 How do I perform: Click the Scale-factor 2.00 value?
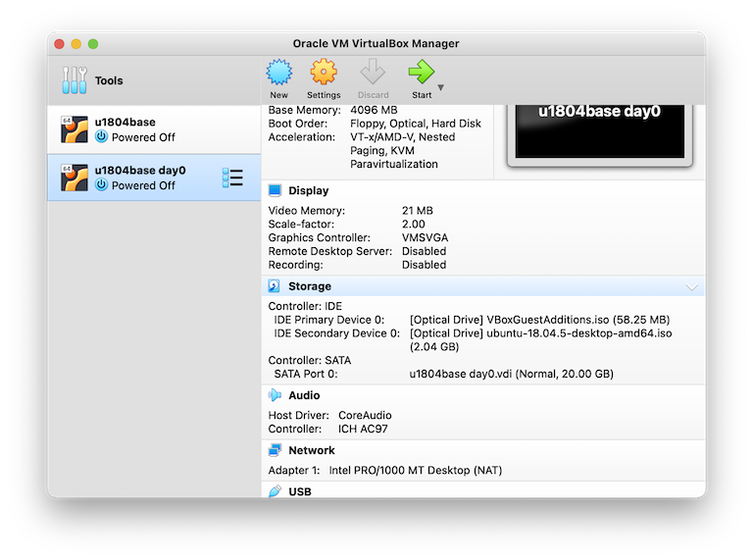pos(413,225)
